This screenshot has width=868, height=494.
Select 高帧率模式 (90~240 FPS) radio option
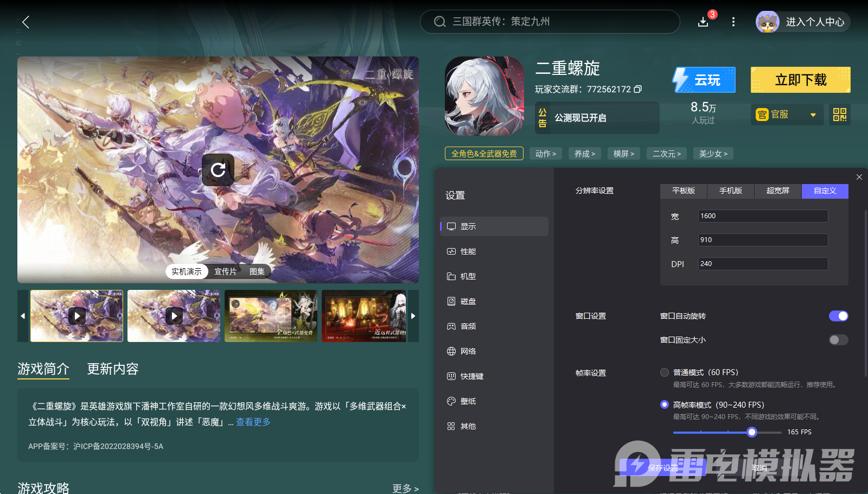tap(665, 405)
